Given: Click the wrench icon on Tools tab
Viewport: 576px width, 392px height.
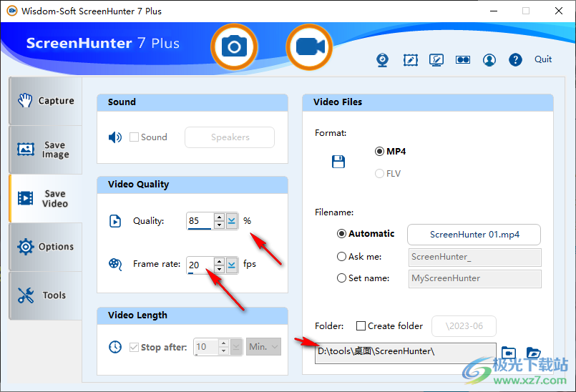Looking at the screenshot, I should pos(26,295).
